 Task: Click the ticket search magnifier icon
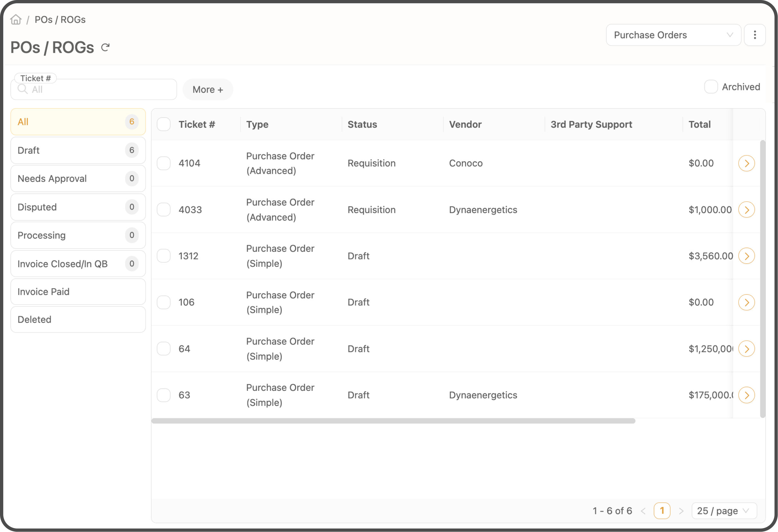pos(22,89)
